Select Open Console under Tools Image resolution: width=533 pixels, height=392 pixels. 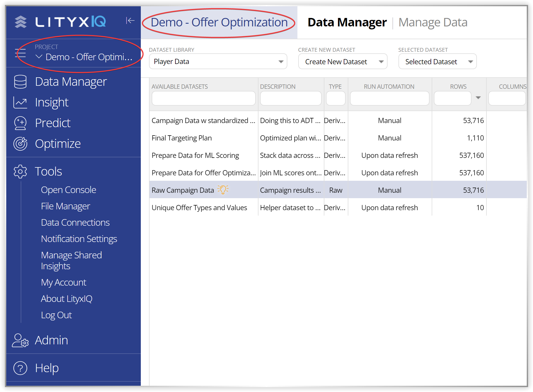click(68, 190)
